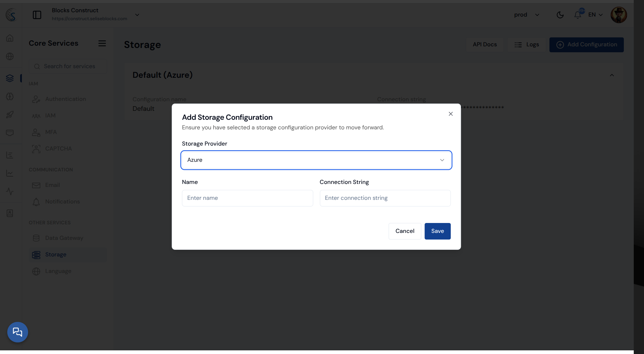
Task: Toggle dark mode moon icon
Action: 560,15
